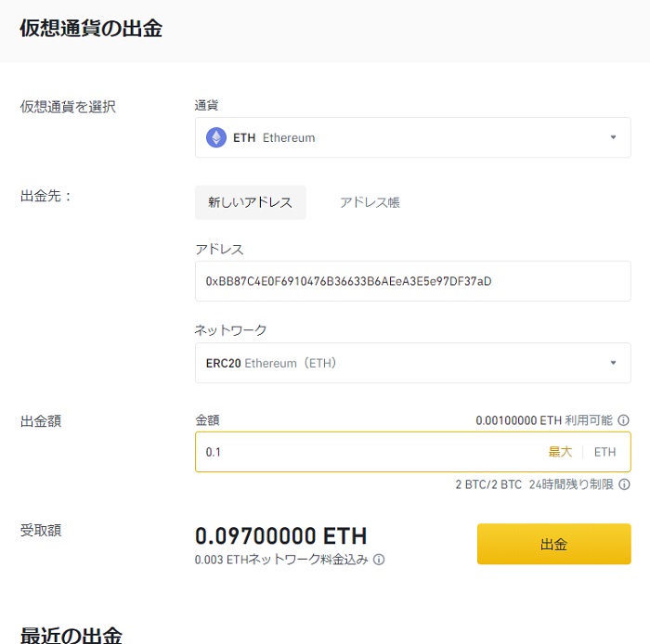Select the 新しいアドレス tab
The image size is (650, 644).
click(251, 202)
